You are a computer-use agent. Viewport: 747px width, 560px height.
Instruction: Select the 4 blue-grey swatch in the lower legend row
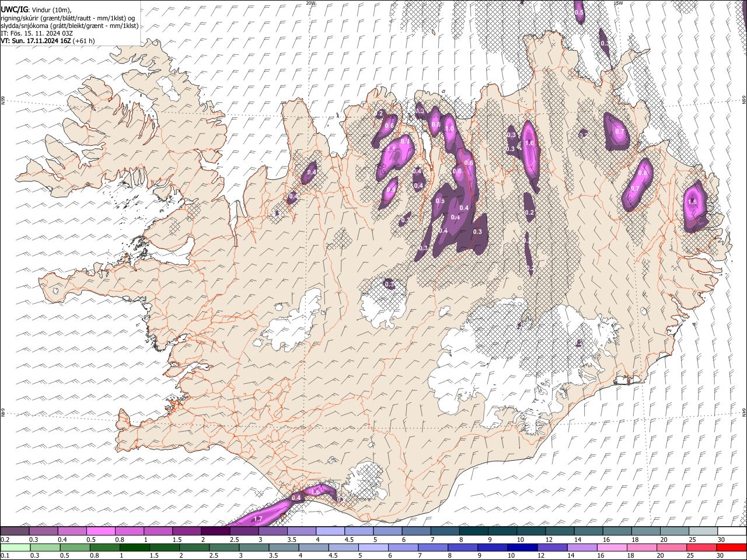pyautogui.click(x=314, y=547)
